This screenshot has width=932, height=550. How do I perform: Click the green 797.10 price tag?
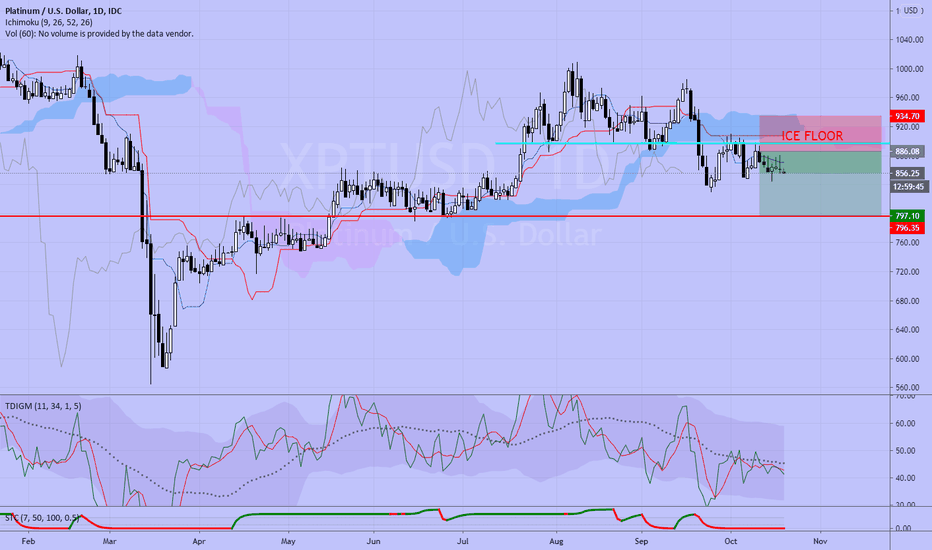pyautogui.click(x=907, y=216)
